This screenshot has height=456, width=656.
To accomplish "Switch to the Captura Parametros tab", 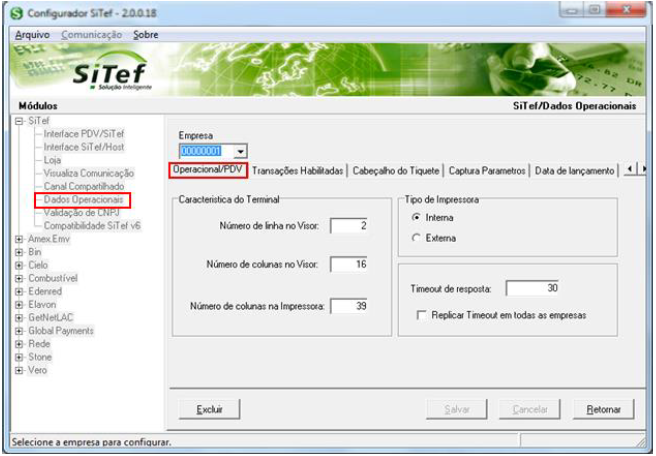I will tap(487, 171).
